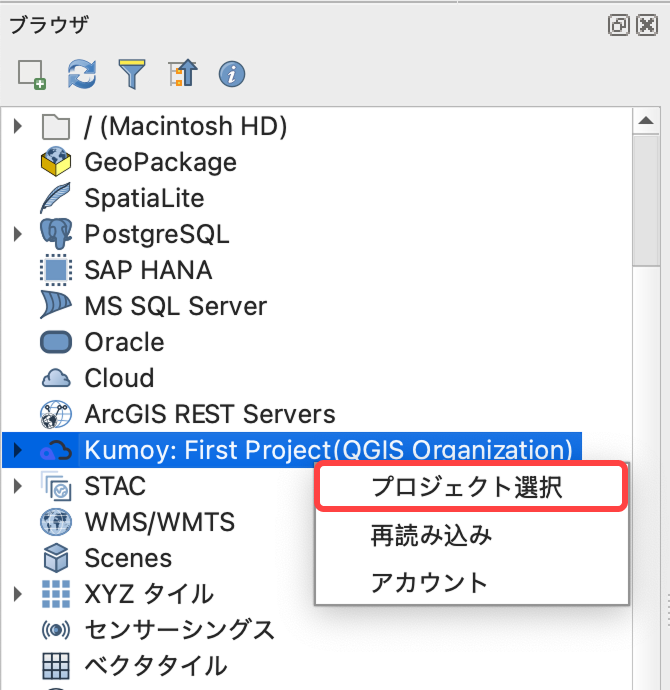The image size is (670, 690).
Task: Click the SAP HANA square icon
Action: click(55, 270)
